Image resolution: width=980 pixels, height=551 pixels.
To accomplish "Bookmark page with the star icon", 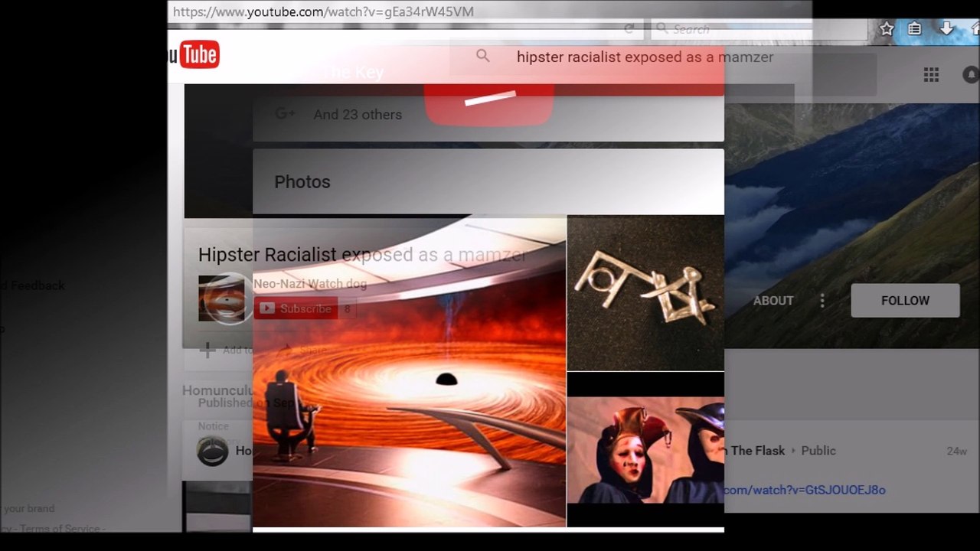I will (887, 29).
